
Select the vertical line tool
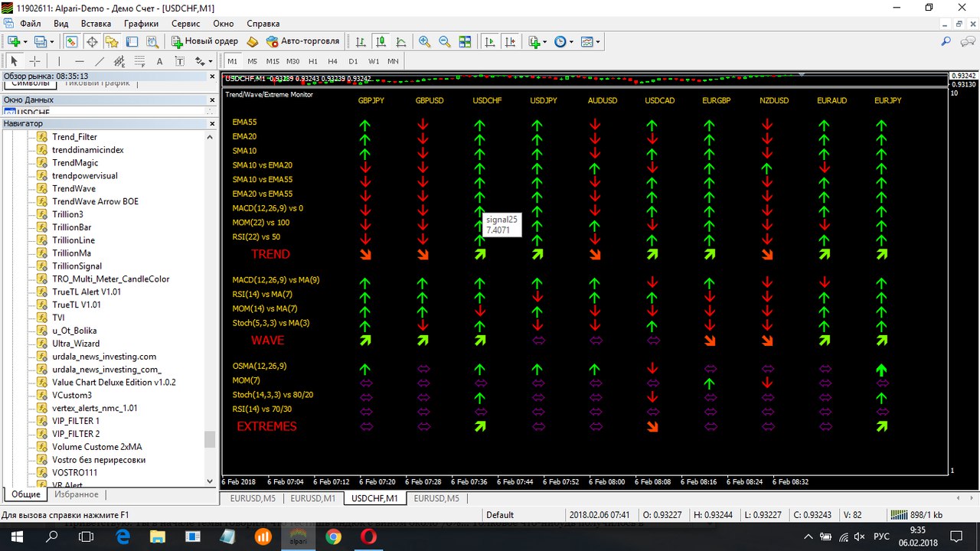pos(60,61)
